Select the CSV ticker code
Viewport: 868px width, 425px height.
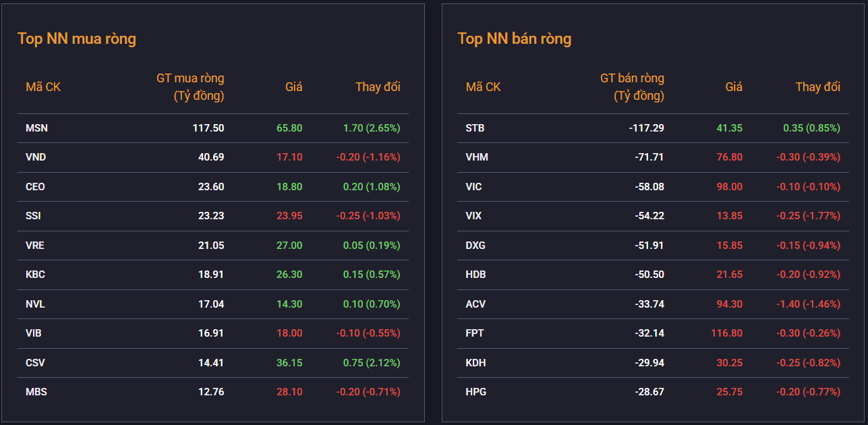pyautogui.click(x=35, y=363)
